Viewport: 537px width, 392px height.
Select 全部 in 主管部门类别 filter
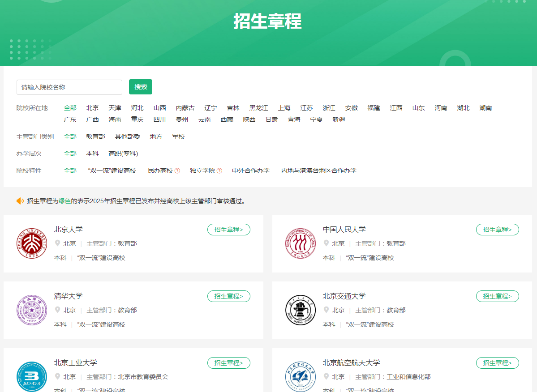(70, 137)
